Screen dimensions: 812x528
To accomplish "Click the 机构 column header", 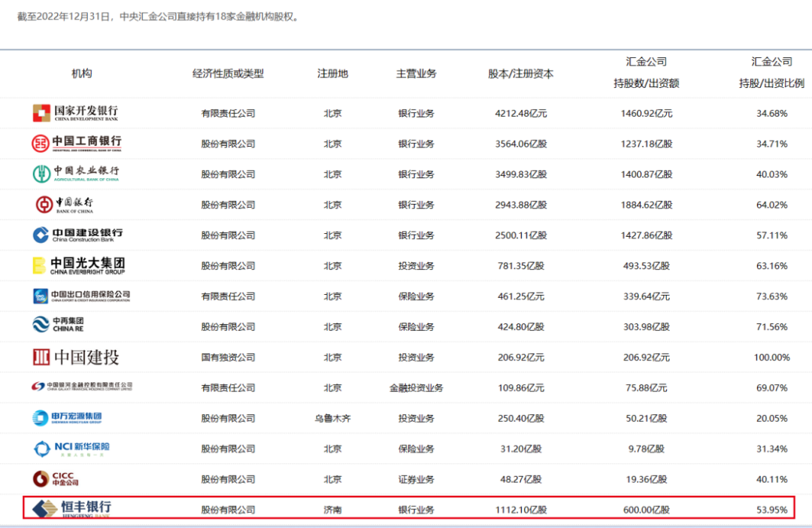I will [x=81, y=74].
